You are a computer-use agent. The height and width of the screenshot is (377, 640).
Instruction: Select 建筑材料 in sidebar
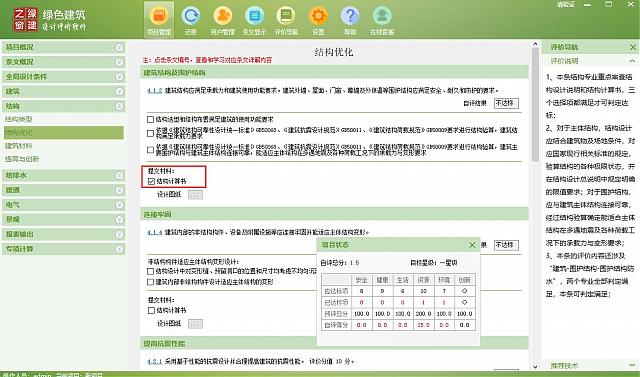18,146
